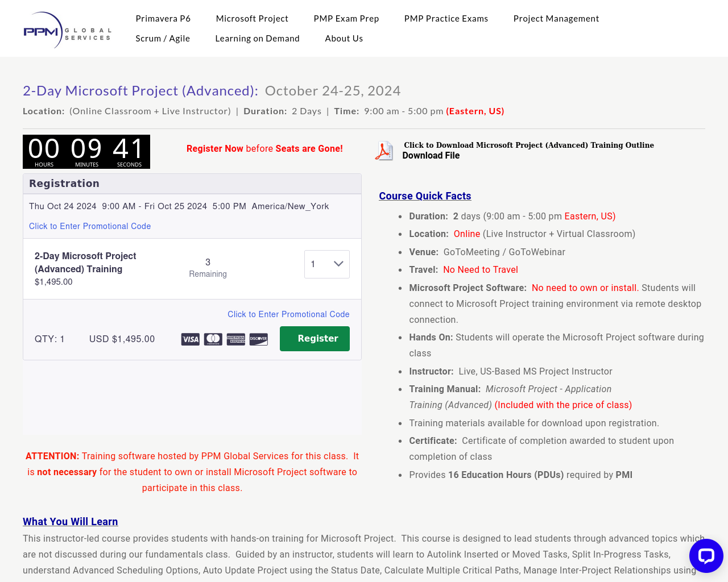Screen dimensions: 728x582
Task: Open the Scrum / Agile menu
Action: point(163,39)
